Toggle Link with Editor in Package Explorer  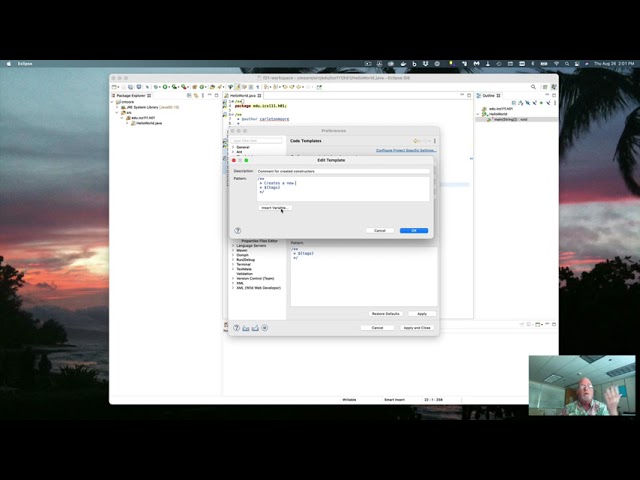click(196, 96)
